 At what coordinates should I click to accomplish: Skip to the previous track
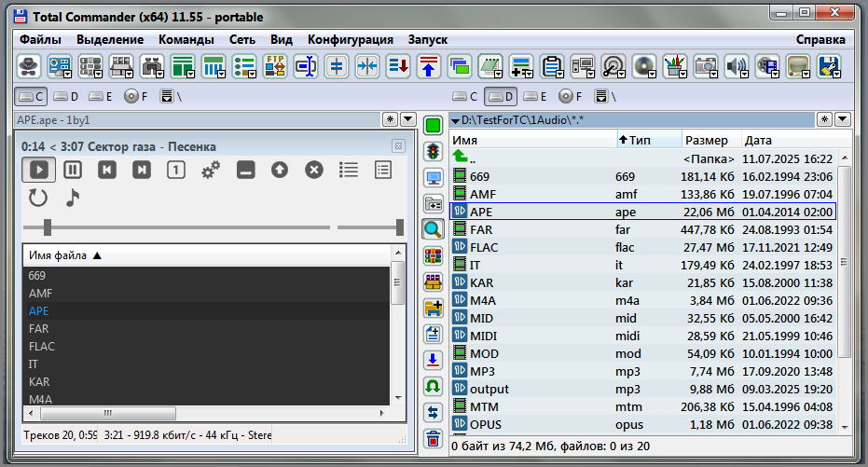click(x=107, y=170)
